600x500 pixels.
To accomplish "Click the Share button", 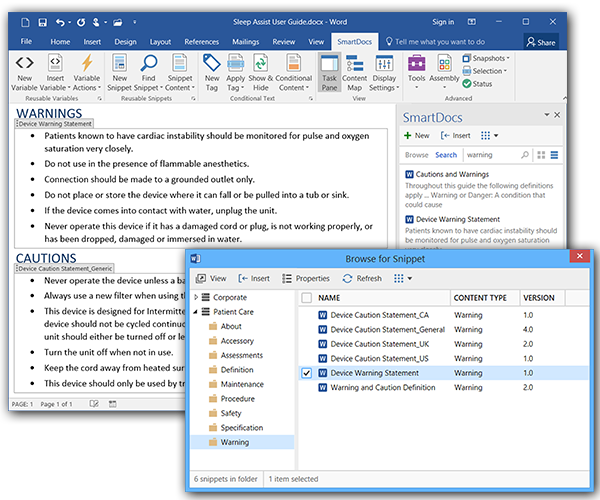I will pyautogui.click(x=541, y=42).
